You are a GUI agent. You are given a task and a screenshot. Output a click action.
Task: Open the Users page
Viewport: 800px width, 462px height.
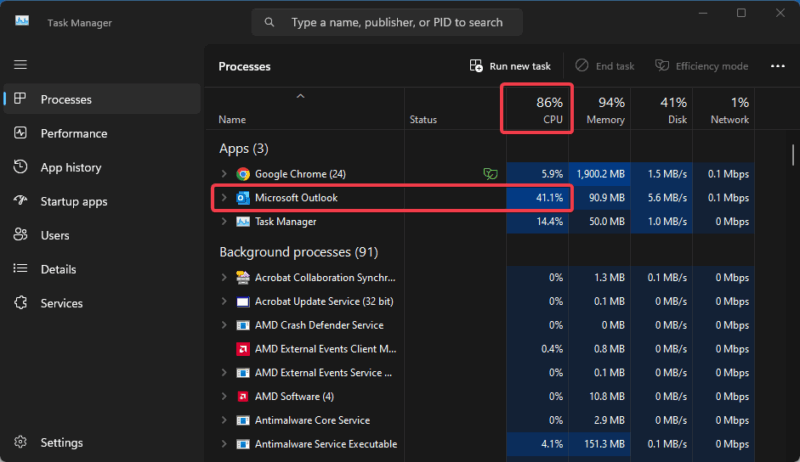(102, 235)
